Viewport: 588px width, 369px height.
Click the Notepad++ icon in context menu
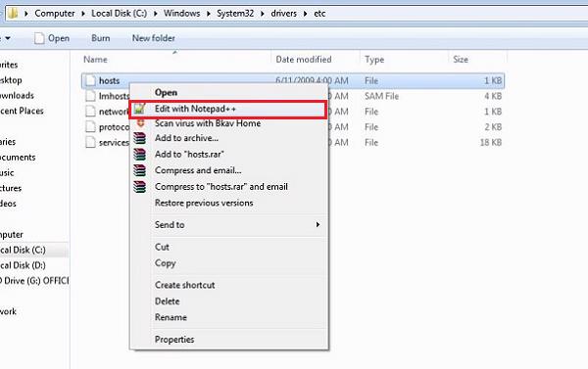pos(139,109)
